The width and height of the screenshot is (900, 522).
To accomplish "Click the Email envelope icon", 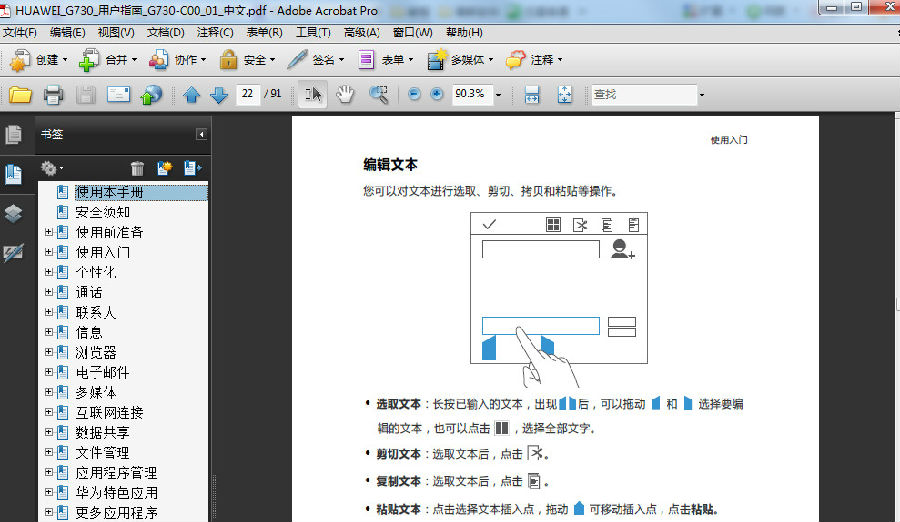I will pyautogui.click(x=118, y=94).
